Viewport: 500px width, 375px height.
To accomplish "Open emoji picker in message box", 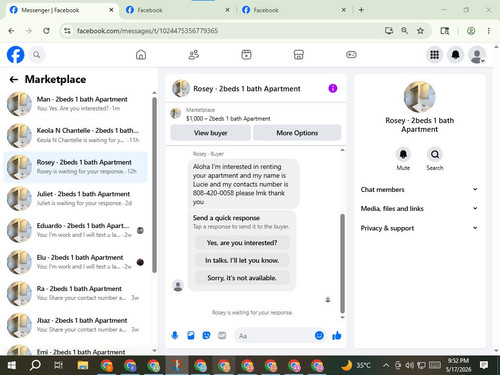I will [x=319, y=335].
